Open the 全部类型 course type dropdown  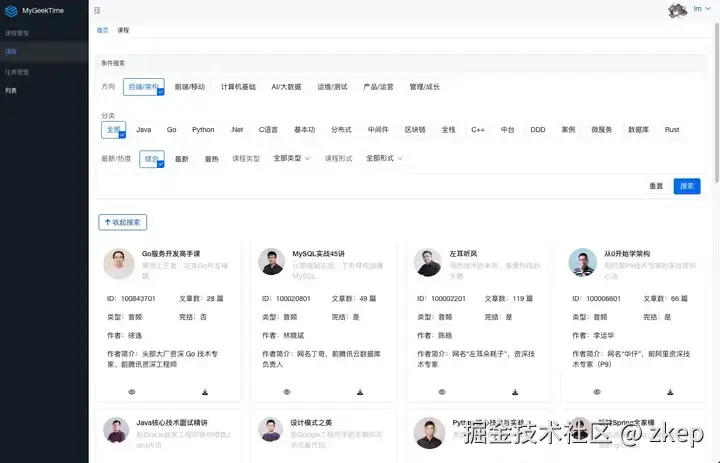292,158
